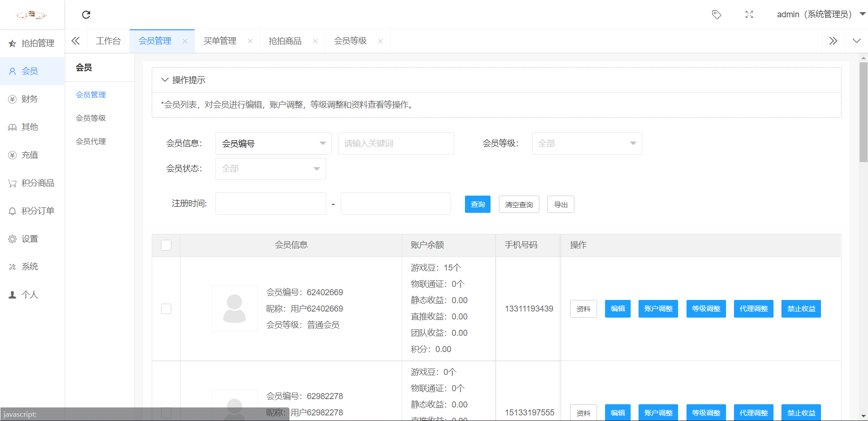Open 抢拍管理 in the sidebar

(x=32, y=43)
